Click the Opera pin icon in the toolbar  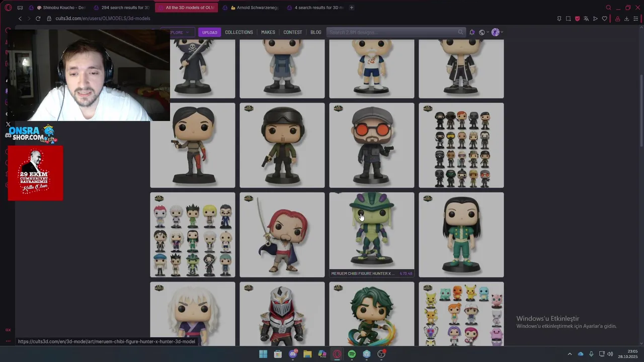coord(559,19)
